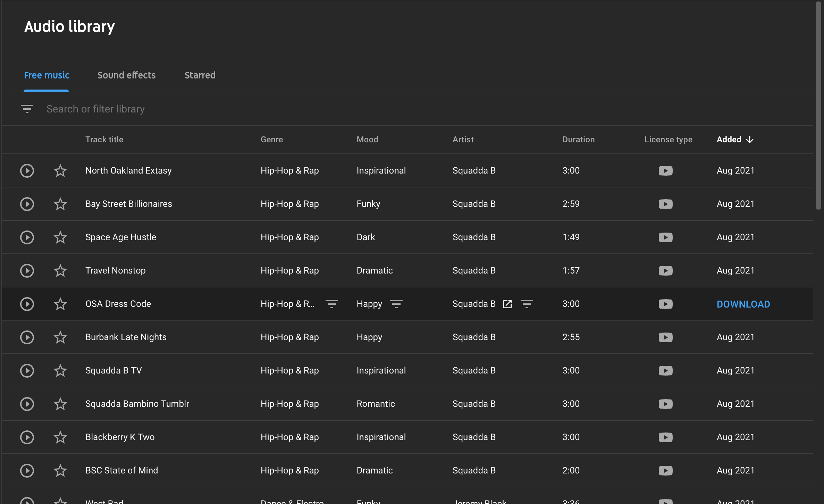Download the OSA Dress Code track

click(743, 304)
